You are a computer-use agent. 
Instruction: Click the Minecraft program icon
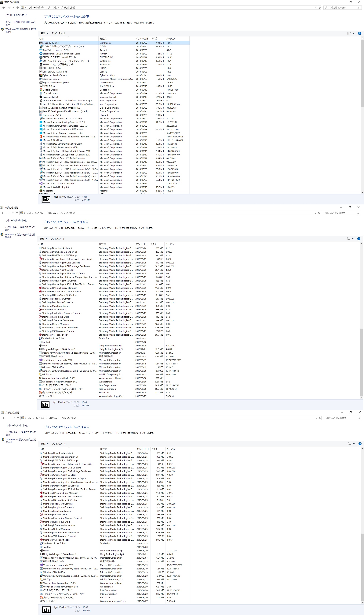tap(41, 191)
